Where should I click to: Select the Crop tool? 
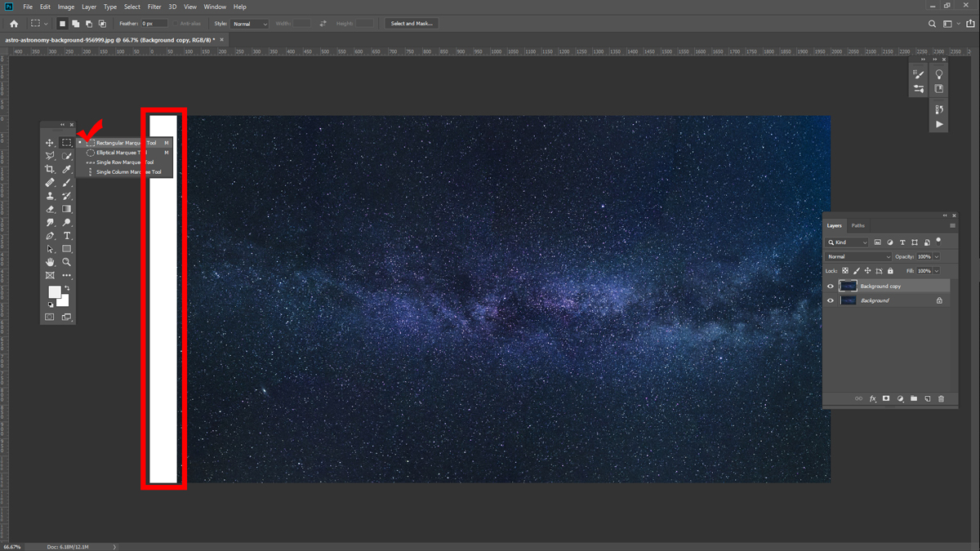point(50,169)
